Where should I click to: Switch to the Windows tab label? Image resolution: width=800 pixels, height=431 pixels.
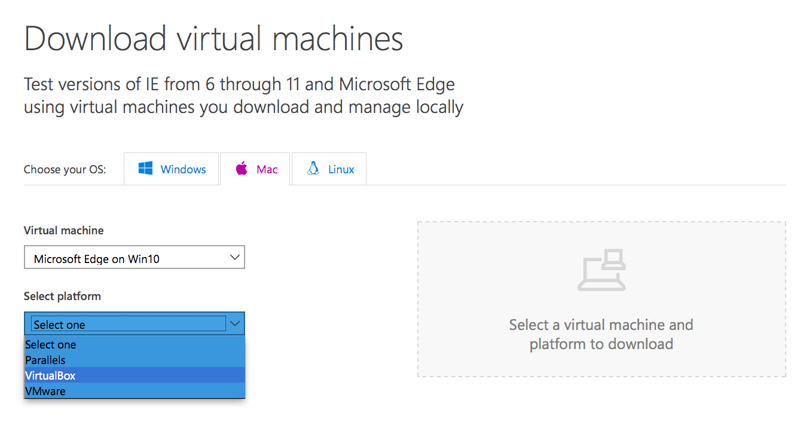coord(183,170)
